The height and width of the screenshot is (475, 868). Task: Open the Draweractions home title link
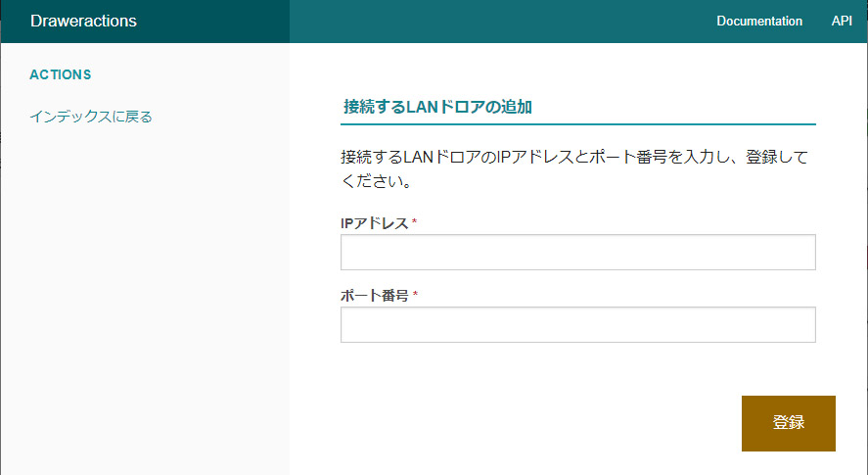pyautogui.click(x=83, y=22)
